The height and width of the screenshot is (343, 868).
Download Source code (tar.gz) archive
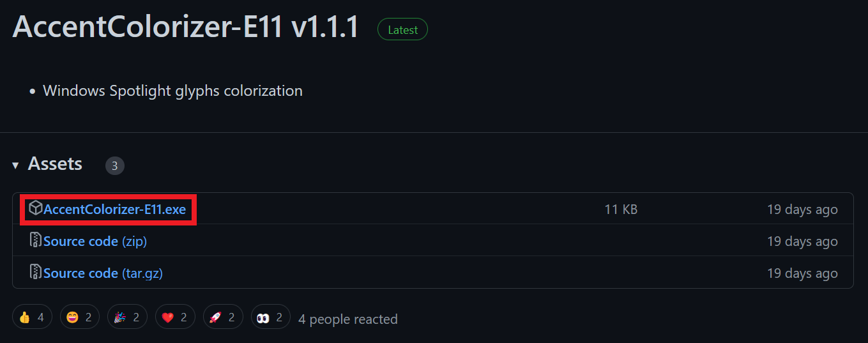[x=103, y=273]
